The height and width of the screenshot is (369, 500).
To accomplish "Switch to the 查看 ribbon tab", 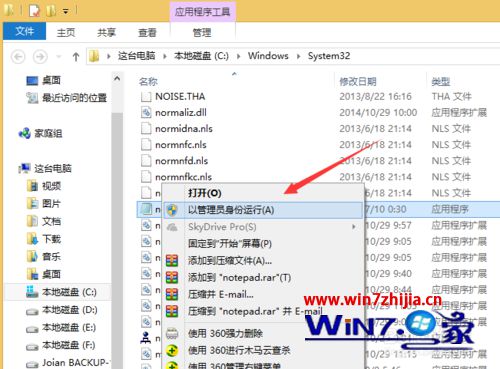I will tap(147, 32).
